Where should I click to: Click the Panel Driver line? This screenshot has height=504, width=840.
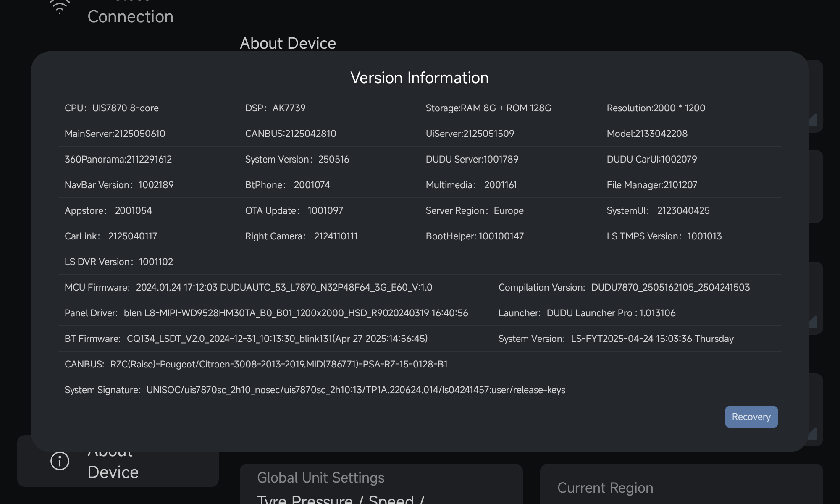tap(266, 313)
